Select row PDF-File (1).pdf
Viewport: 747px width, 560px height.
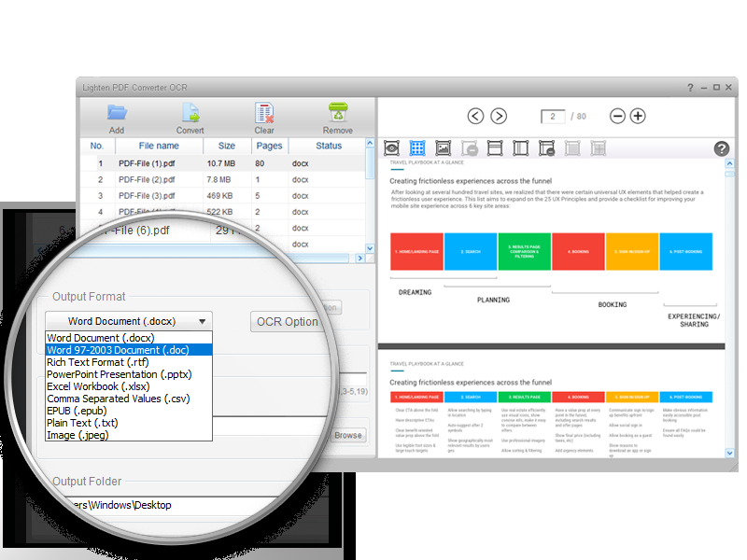222,163
